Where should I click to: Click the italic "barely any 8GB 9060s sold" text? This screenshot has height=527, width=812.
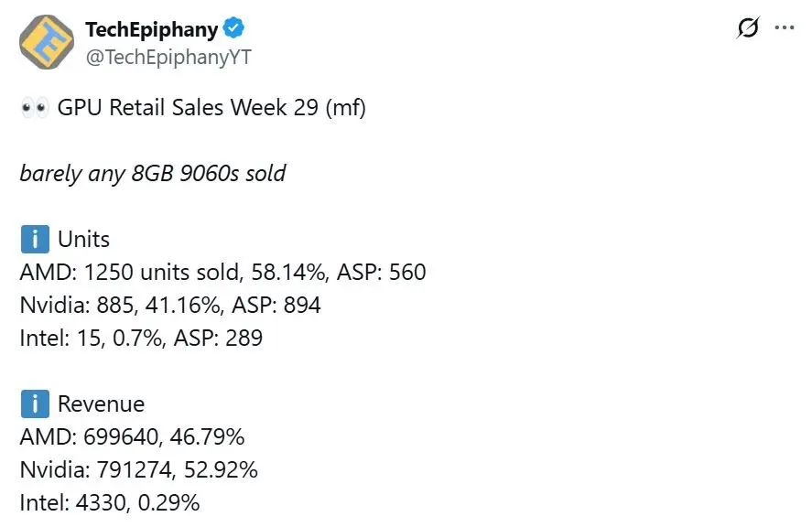click(x=152, y=173)
